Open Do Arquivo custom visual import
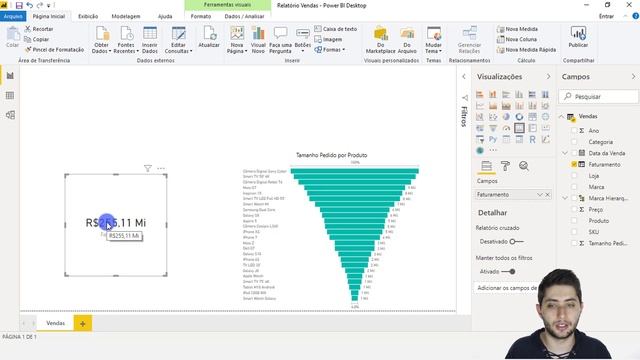Screen dimensions: 640x360 coord(407,40)
